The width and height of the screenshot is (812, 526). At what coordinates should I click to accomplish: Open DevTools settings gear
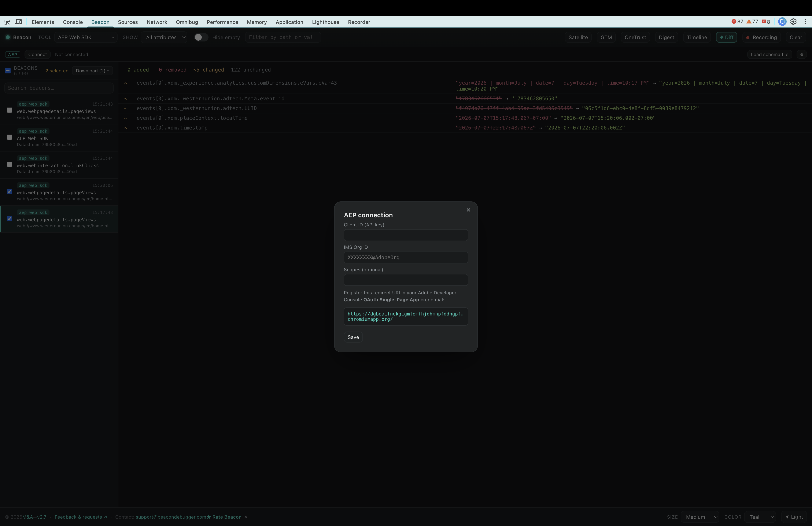(x=794, y=22)
